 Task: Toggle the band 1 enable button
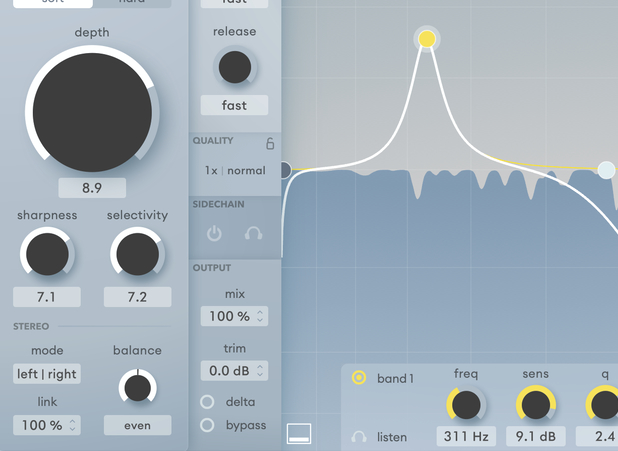359,378
